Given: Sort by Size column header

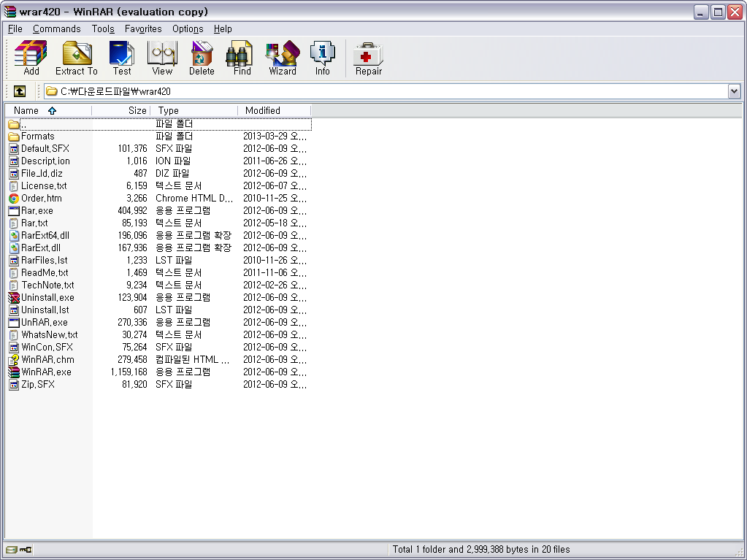Looking at the screenshot, I should (120, 110).
